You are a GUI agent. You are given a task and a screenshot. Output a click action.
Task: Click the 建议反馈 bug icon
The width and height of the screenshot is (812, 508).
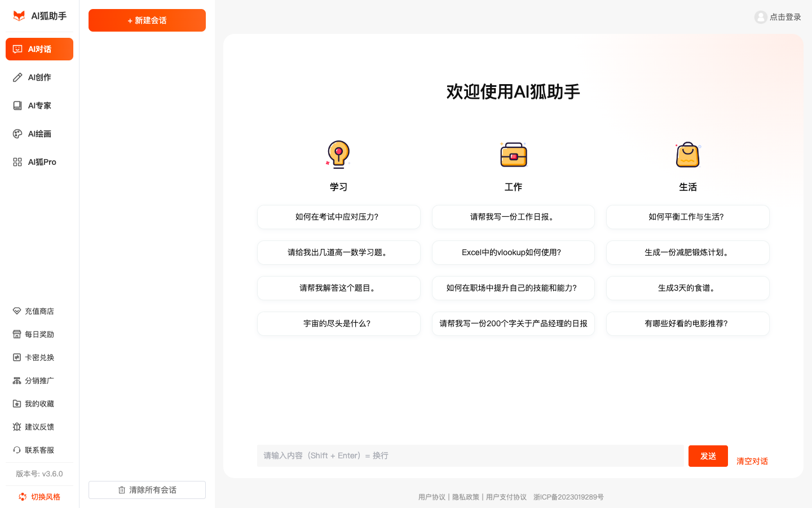click(17, 427)
